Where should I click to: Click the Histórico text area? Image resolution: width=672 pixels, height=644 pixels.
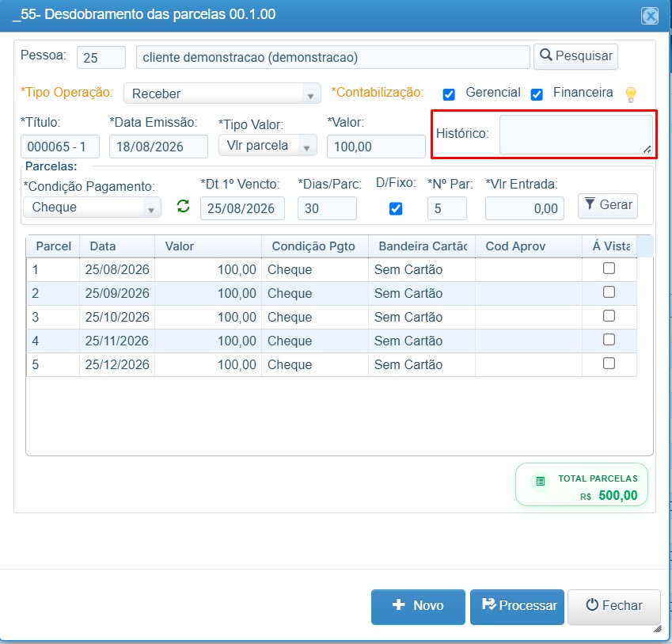click(x=576, y=135)
